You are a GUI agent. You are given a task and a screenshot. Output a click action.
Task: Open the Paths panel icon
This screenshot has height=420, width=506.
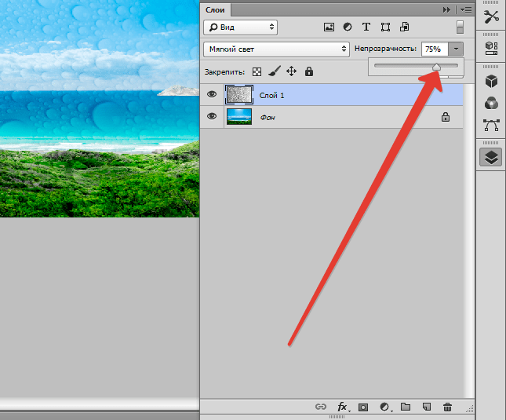[491, 125]
